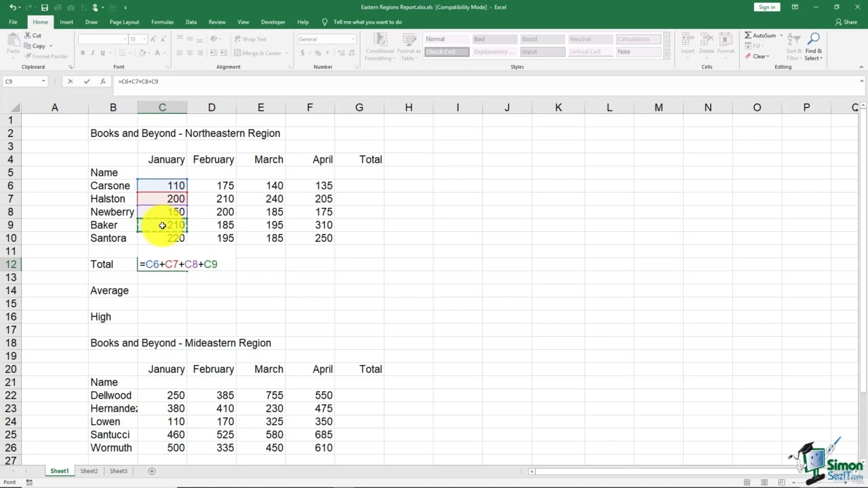Viewport: 868px width, 488px height.
Task: Toggle Underline formatting
Action: click(103, 53)
